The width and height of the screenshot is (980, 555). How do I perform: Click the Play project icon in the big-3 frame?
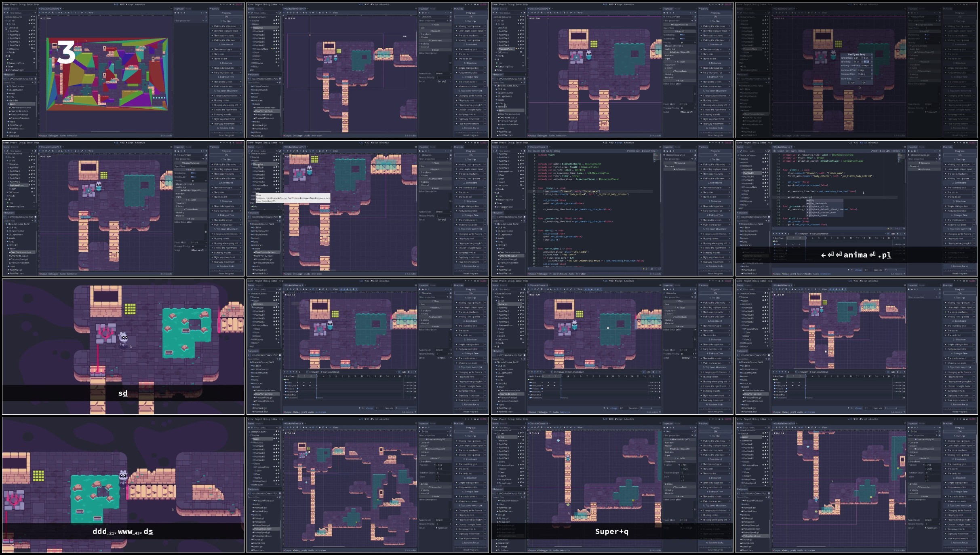tap(221, 4)
